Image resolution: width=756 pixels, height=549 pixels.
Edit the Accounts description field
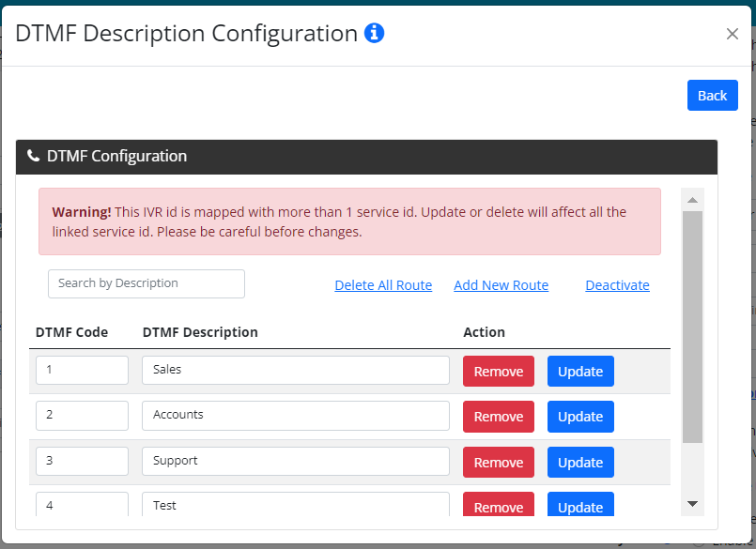click(296, 416)
